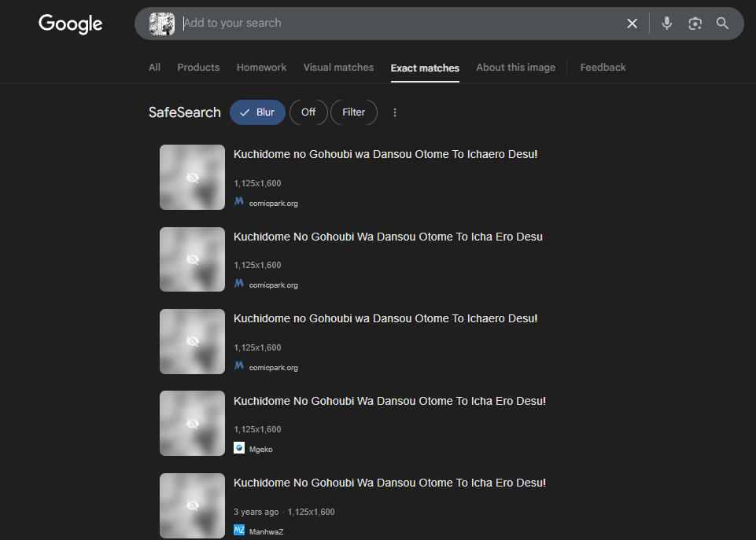The height and width of the screenshot is (540, 756).
Task: Choose the Blur SafeSearch option
Action: coord(257,112)
